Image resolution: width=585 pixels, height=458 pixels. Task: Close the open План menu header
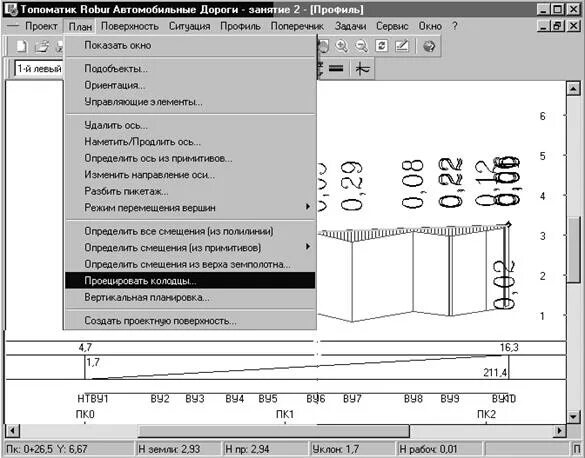(x=80, y=26)
